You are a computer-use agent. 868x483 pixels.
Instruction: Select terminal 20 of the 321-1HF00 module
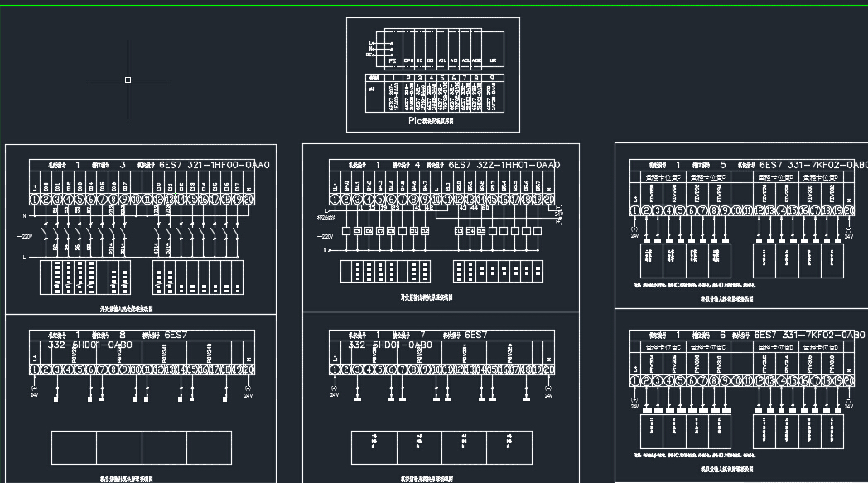click(x=248, y=200)
